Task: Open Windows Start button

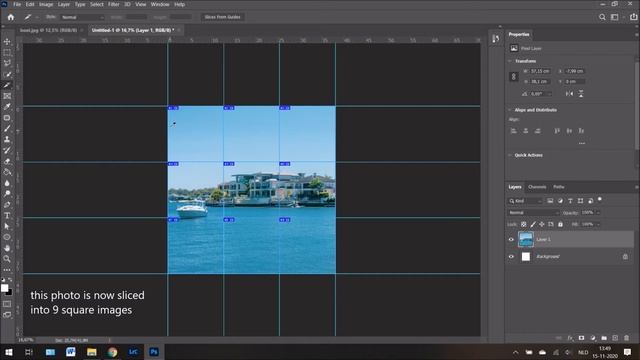Action: (x=8, y=352)
